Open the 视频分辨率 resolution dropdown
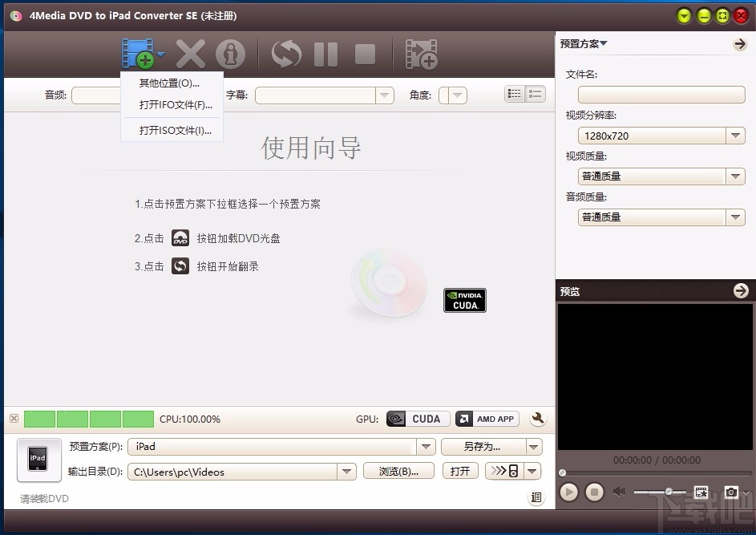The height and width of the screenshot is (535, 756). point(735,136)
